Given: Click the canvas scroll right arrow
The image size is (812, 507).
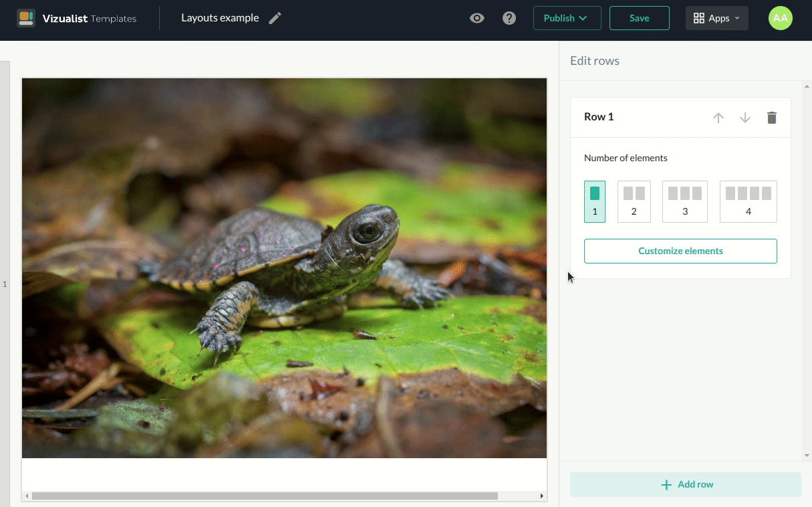Looking at the screenshot, I should pos(542,496).
